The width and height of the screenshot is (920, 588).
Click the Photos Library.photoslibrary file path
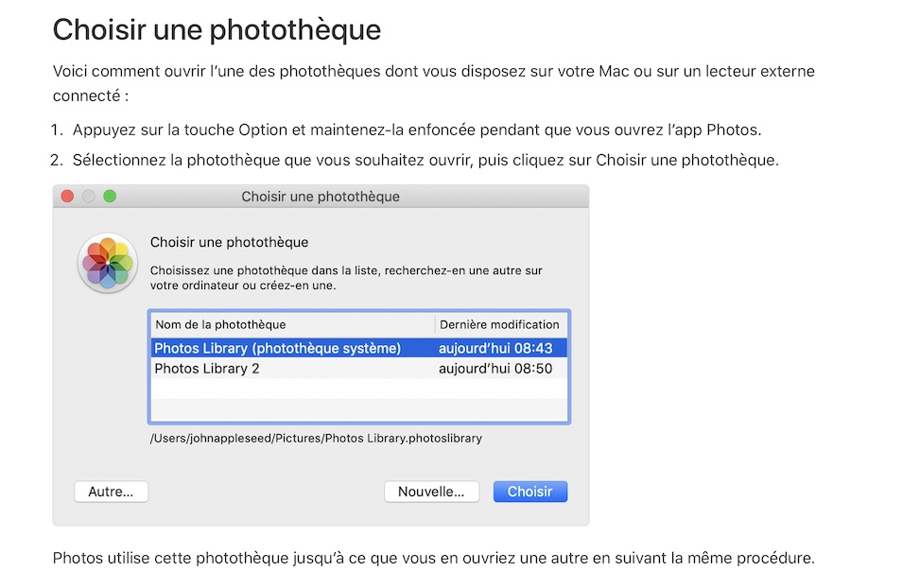tap(316, 439)
